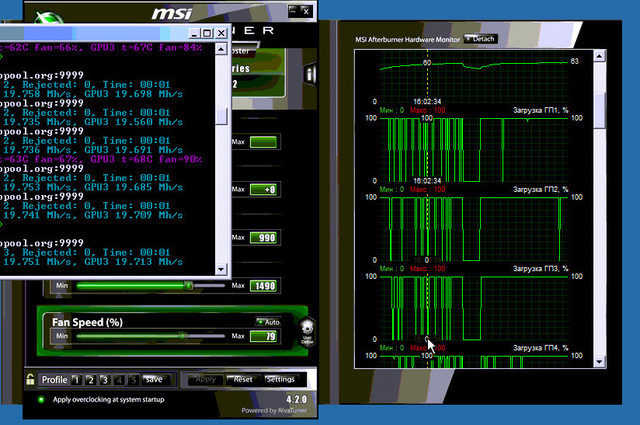Click the fan speed value field 79

(264, 336)
